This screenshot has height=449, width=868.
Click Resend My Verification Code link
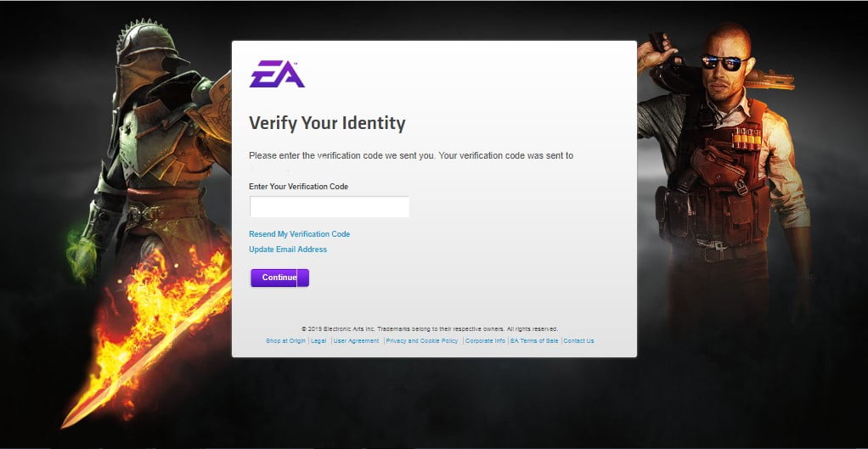[300, 234]
